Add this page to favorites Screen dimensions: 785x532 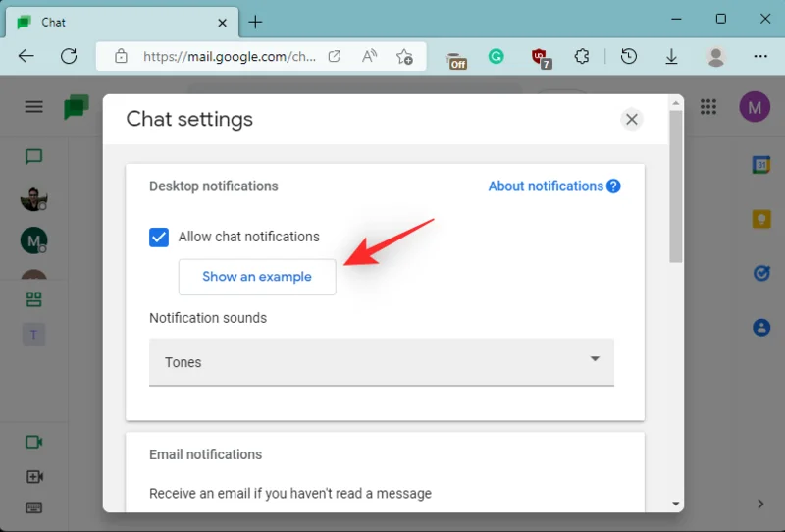pyautogui.click(x=404, y=57)
